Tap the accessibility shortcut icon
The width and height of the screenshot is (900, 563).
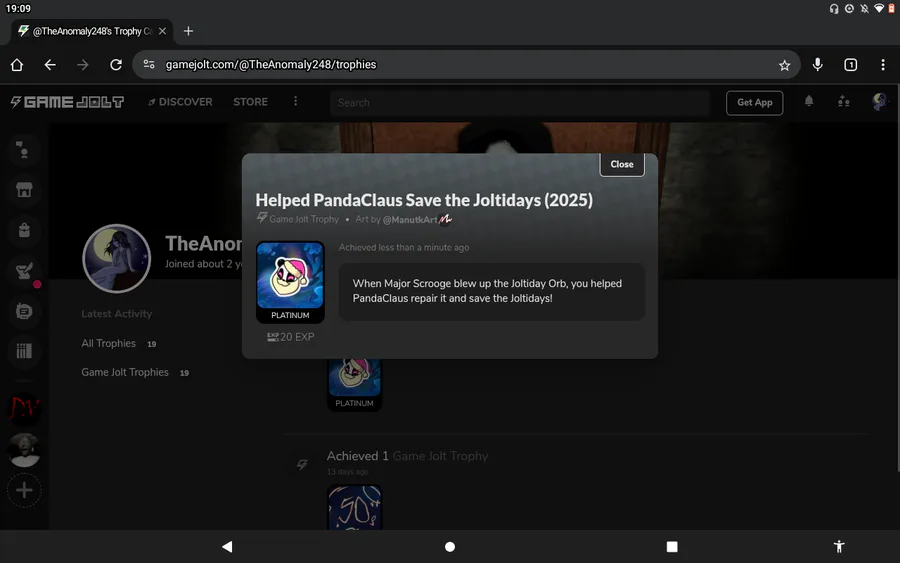[x=839, y=546]
